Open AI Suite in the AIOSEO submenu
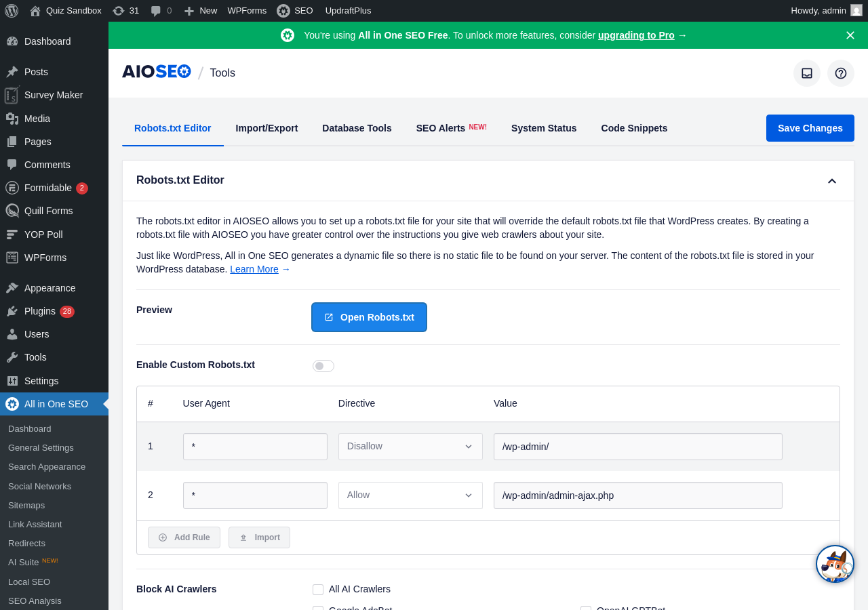868x610 pixels. [33, 563]
